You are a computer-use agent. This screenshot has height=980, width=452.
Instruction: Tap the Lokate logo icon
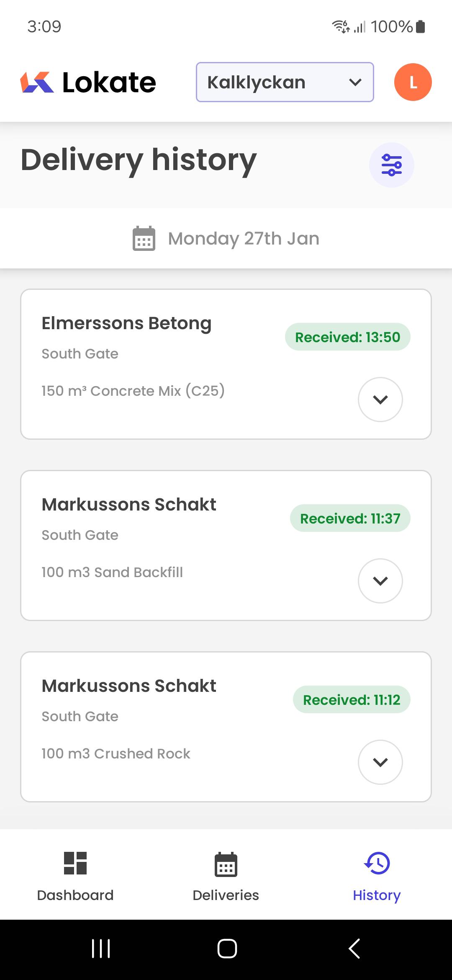[37, 82]
